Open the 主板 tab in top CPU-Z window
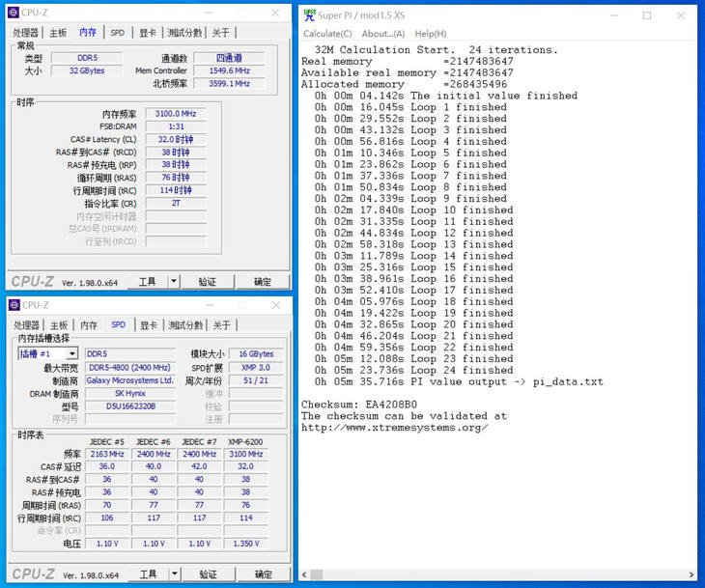 58,33
